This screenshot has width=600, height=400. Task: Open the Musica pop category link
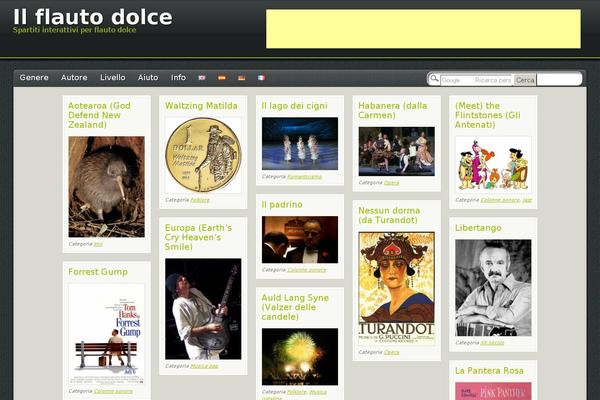coord(204,366)
